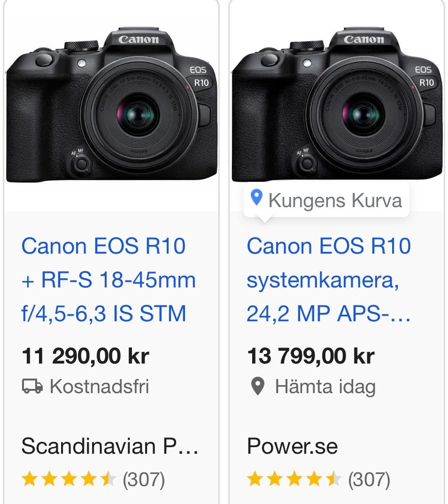Select the Kungens Kurva store location label
Image resolution: width=448 pixels, height=504 pixels.
point(335,201)
